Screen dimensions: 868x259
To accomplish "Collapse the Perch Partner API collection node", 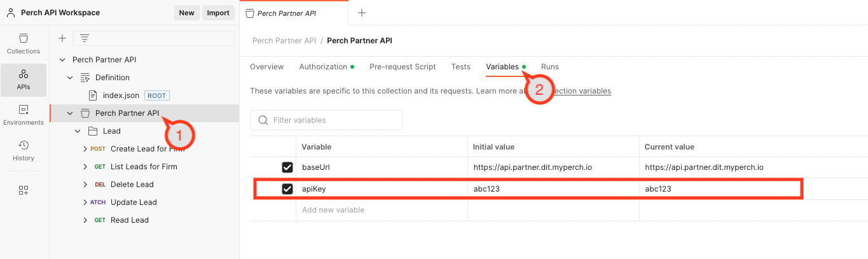I will click(x=70, y=113).
